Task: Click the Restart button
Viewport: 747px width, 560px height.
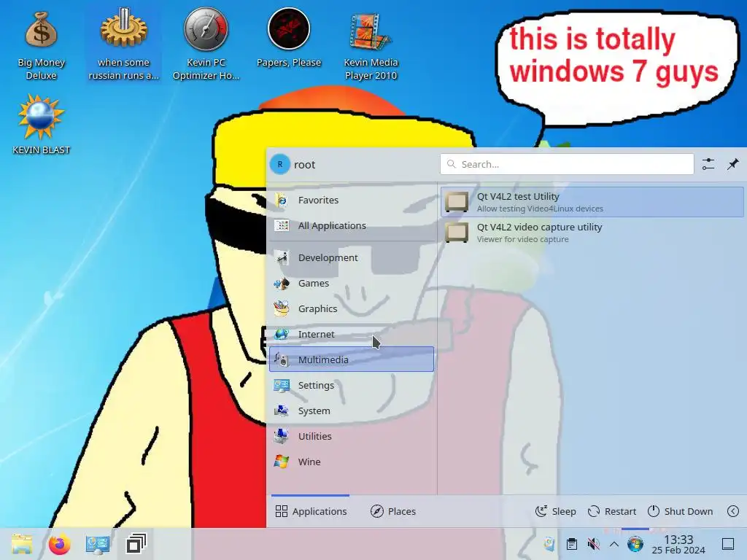Action: coord(612,511)
